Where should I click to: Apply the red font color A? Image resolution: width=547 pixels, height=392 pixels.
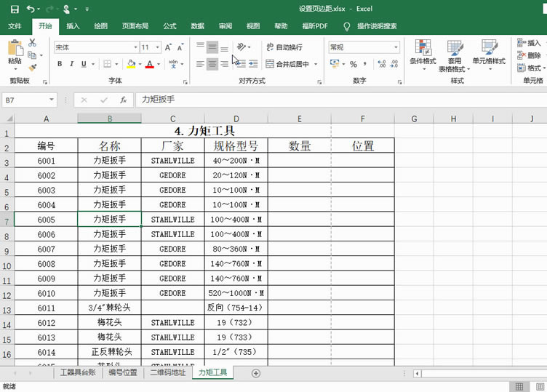pos(150,64)
